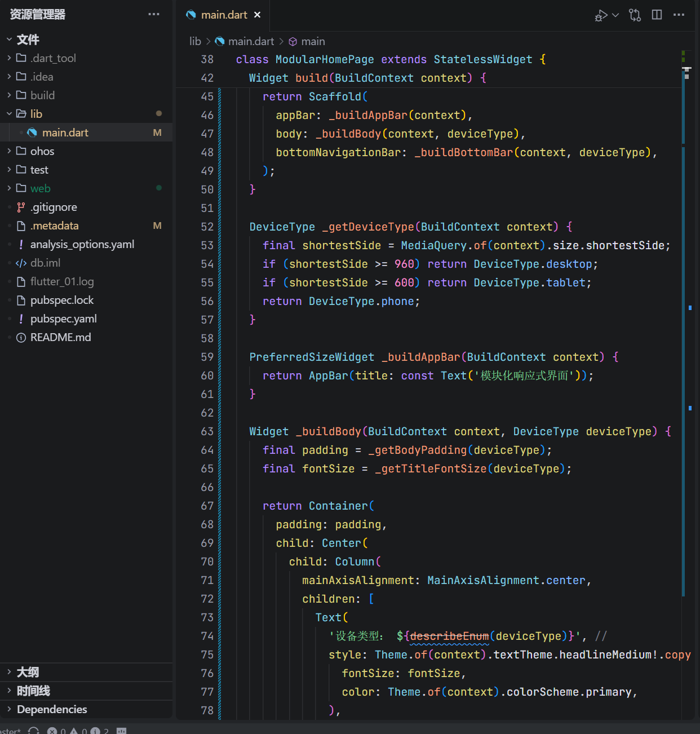Viewport: 700px width, 734px height.
Task: Expand the test folder
Action: click(86, 170)
